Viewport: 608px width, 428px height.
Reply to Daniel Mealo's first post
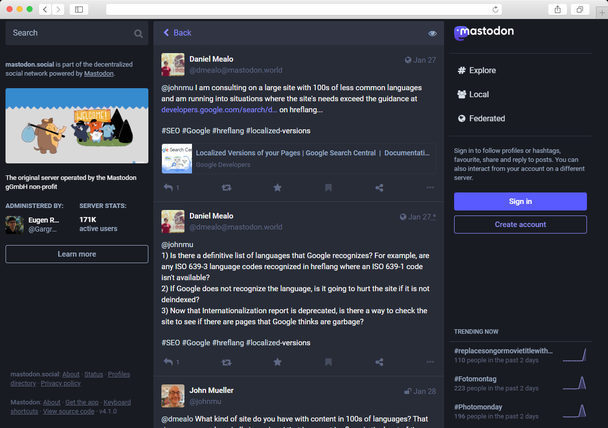pos(168,188)
